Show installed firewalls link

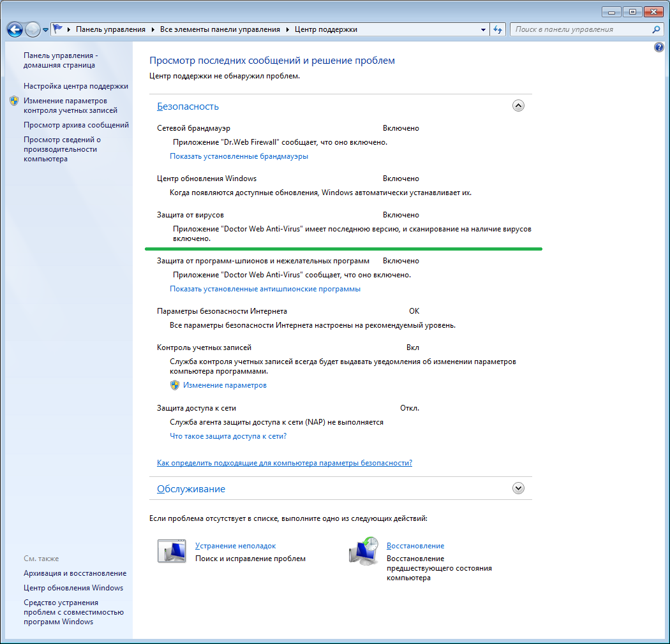(x=239, y=156)
